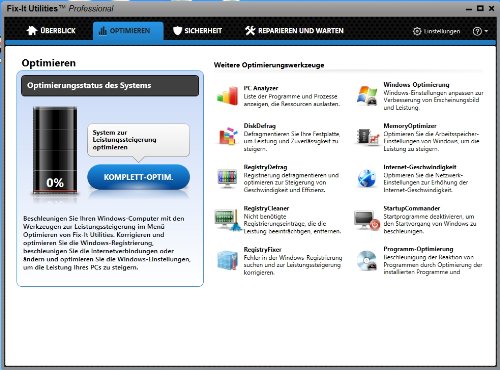This screenshot has height=370, width=500.
Task: Click the 'Beschleunigen Sie Ihren Windows-Computer' description paragraph
Action: click(x=107, y=243)
